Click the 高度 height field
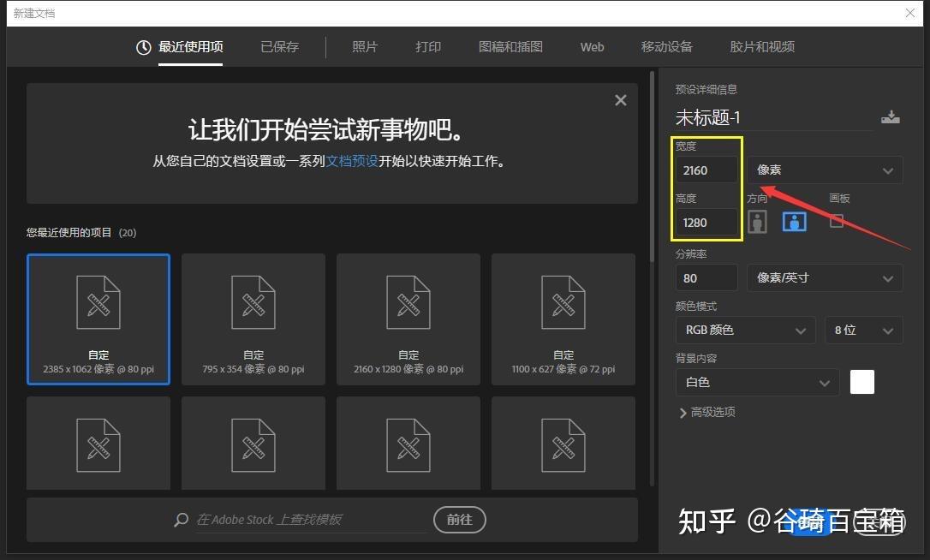Viewport: 930px width, 560px height. (706, 223)
